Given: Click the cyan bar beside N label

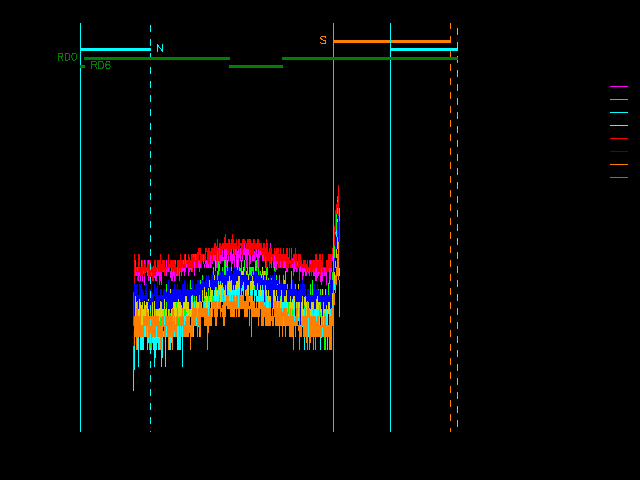Looking at the screenshot, I should pyautogui.click(x=116, y=49).
